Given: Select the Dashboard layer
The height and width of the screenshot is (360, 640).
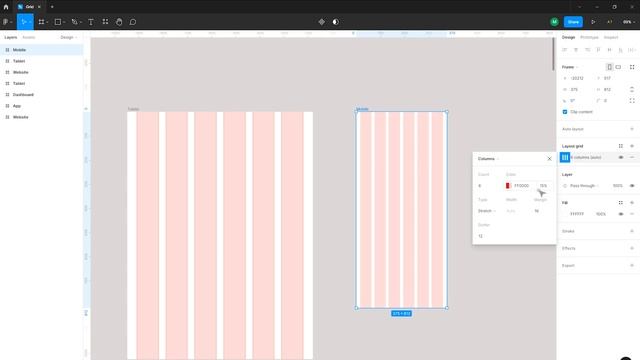Looking at the screenshot, I should 42,95.
